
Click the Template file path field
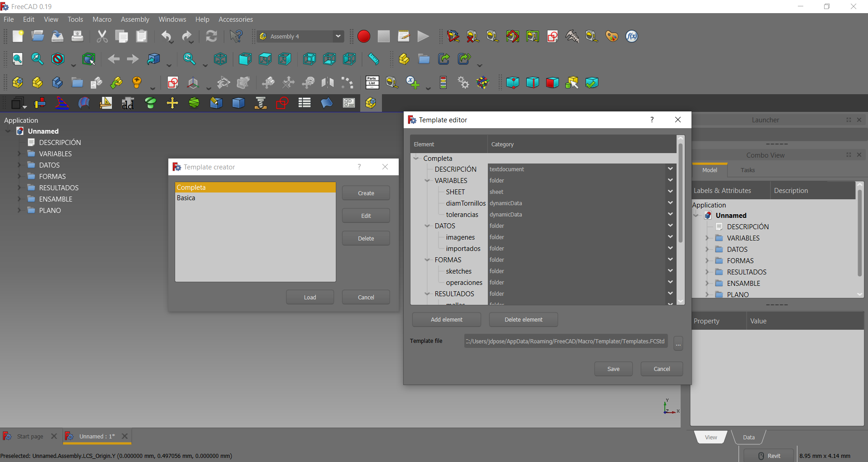[566, 342]
